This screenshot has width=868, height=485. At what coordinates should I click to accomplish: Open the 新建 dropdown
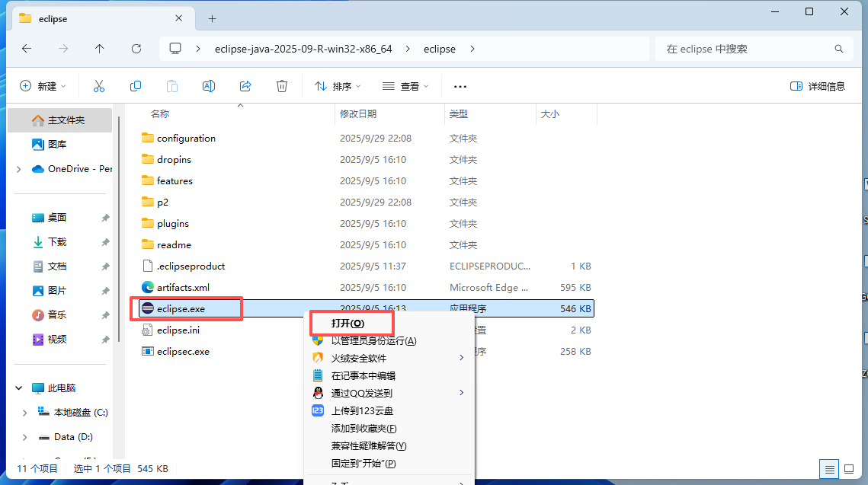tap(43, 86)
